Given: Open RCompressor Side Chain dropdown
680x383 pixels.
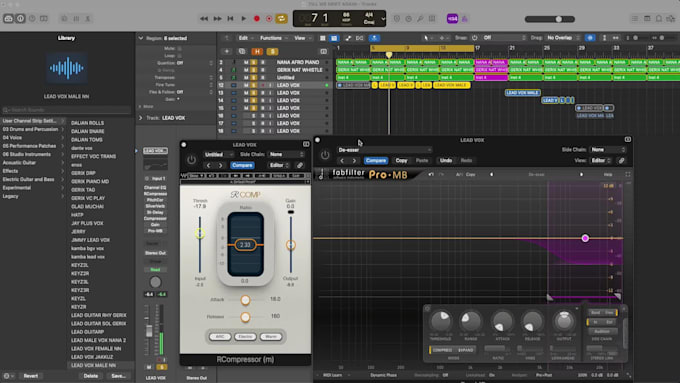Looking at the screenshot, I should (x=285, y=154).
